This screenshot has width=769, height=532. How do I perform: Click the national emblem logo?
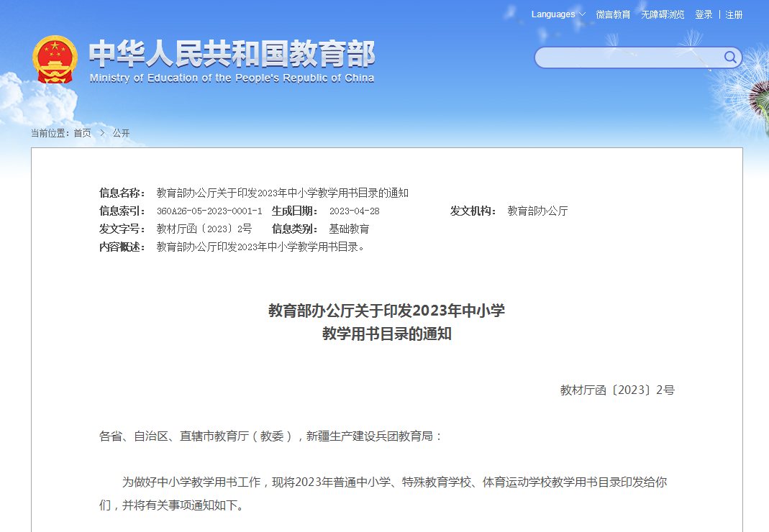[55, 58]
